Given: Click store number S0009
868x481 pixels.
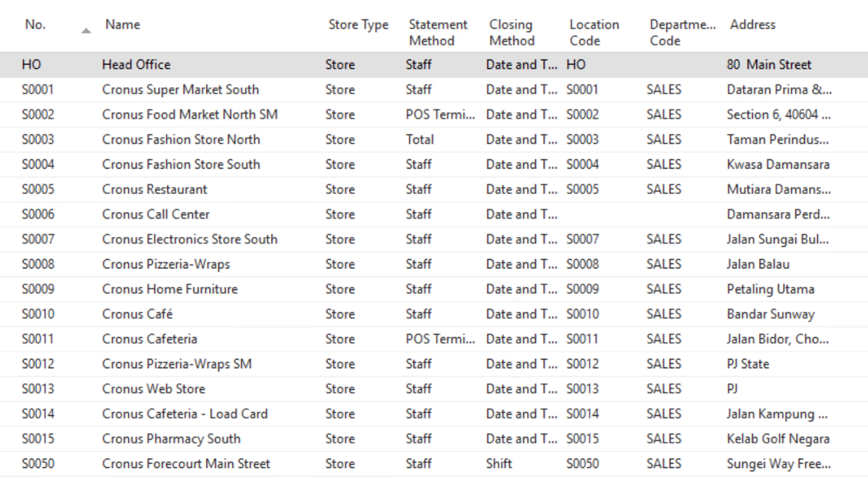Looking at the screenshot, I should pos(39,289).
